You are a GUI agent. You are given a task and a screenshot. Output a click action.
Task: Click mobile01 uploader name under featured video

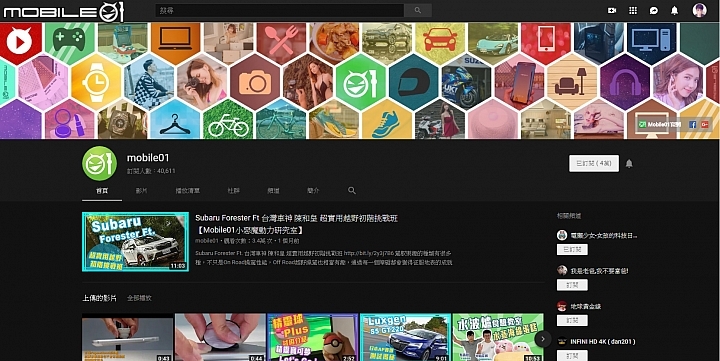point(206,241)
